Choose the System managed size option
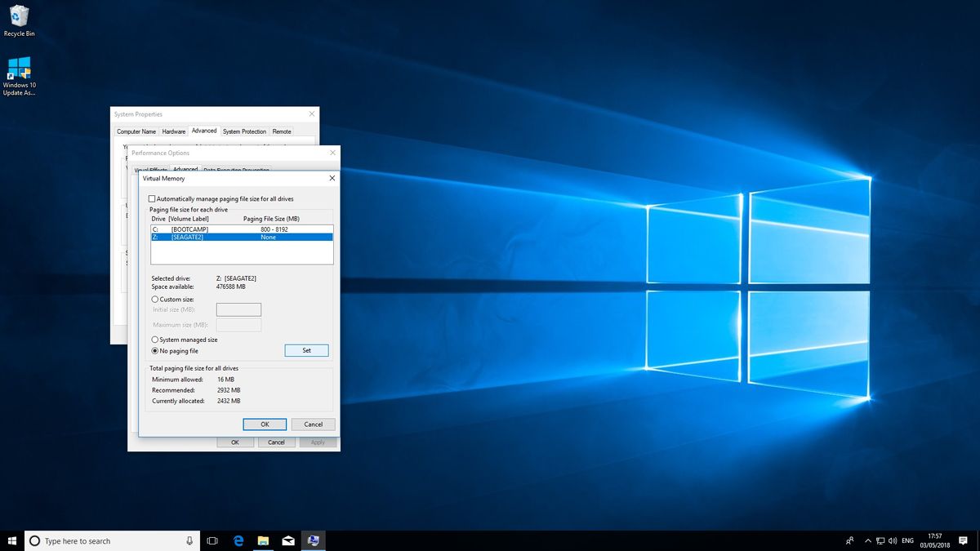 pos(155,340)
